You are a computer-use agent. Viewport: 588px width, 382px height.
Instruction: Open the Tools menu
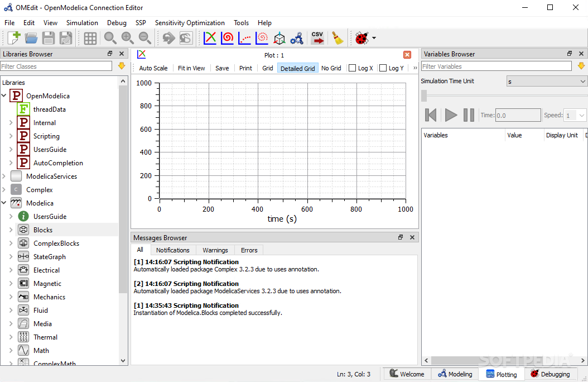coord(241,23)
